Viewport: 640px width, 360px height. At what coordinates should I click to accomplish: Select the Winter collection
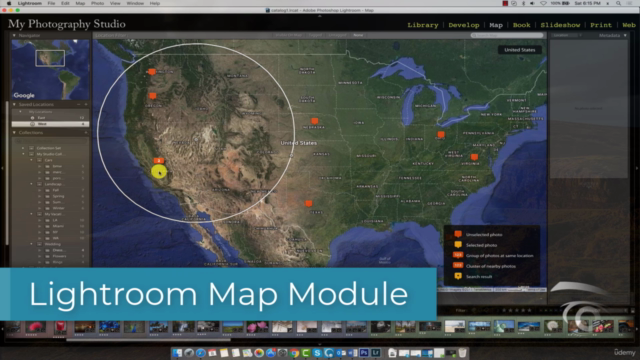point(58,208)
